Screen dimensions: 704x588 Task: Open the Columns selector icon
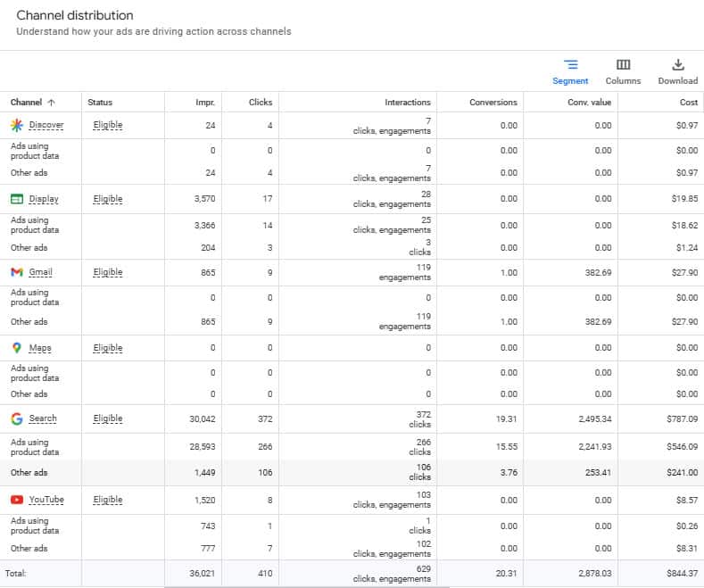click(623, 65)
